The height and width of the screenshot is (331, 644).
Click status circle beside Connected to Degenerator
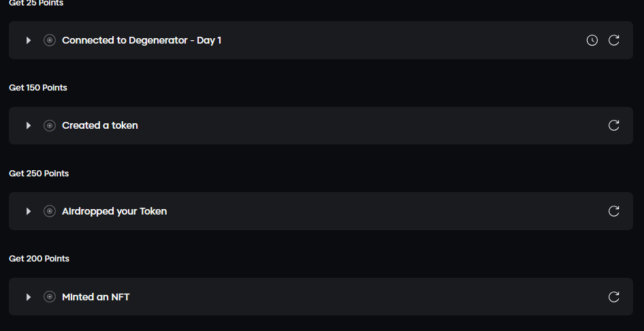coord(50,40)
